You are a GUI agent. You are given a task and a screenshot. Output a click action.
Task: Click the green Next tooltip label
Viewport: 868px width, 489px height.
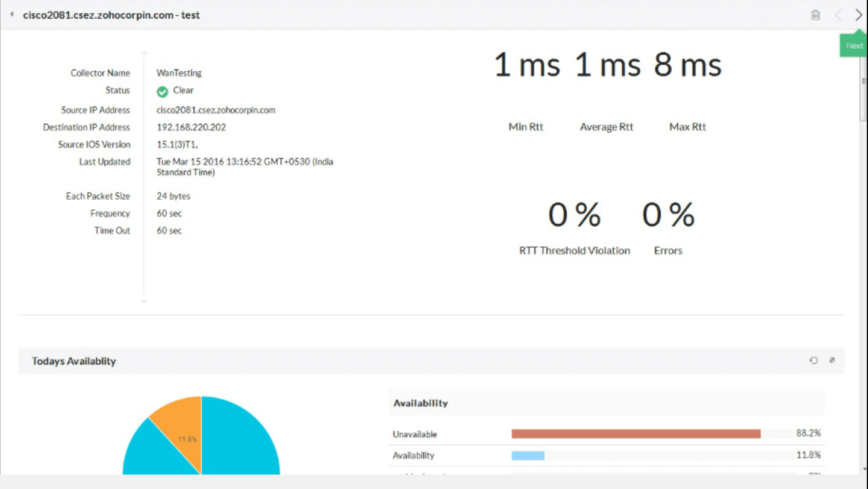tap(854, 46)
